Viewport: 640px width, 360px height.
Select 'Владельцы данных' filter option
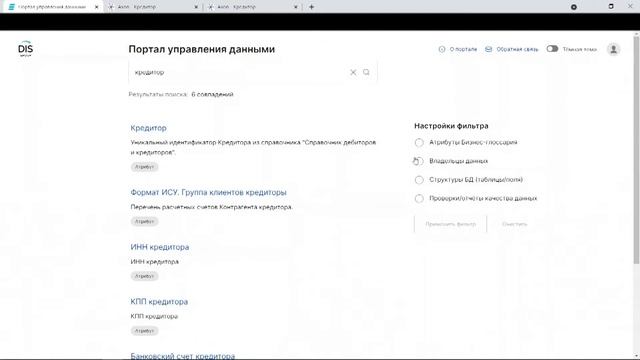click(419, 161)
